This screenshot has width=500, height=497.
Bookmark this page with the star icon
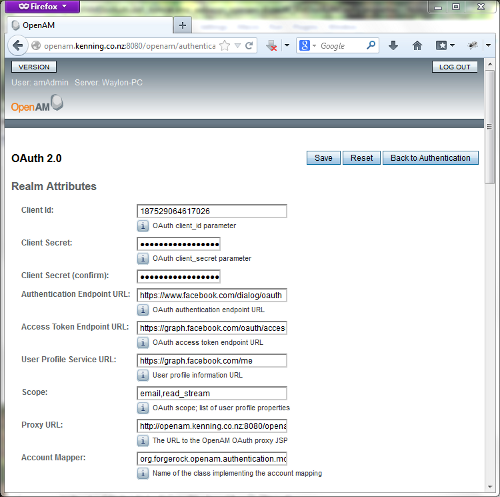[x=225, y=46]
